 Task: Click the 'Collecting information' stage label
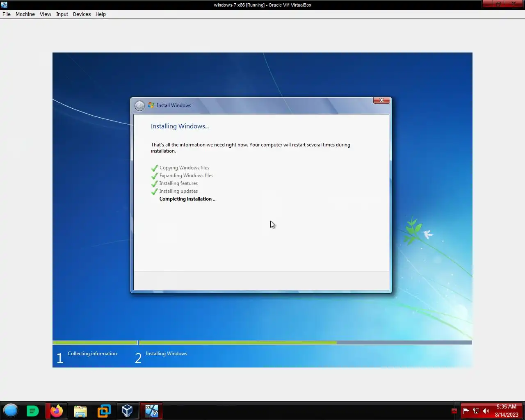[92, 354]
